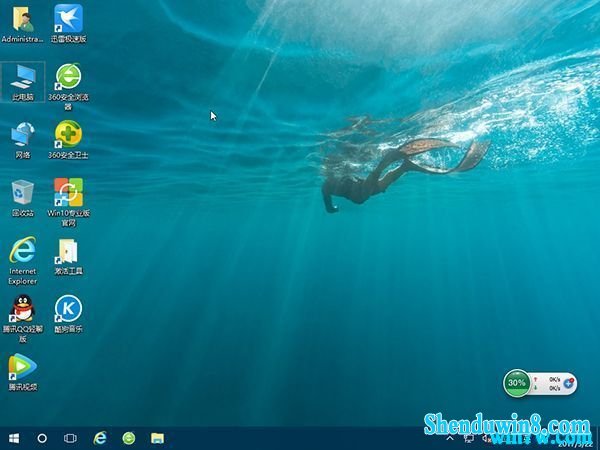Click the muted volume icon in the tray
This screenshot has width=600, height=450.
pyautogui.click(x=487, y=439)
